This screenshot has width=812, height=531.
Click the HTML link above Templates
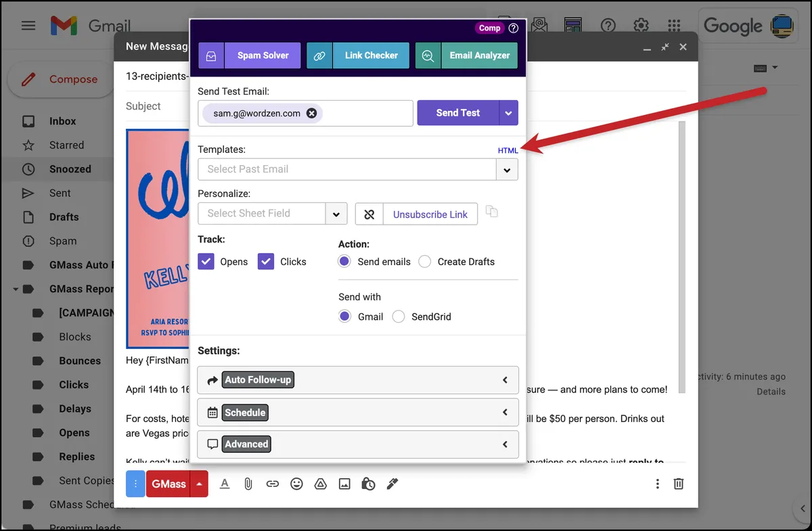pyautogui.click(x=507, y=150)
